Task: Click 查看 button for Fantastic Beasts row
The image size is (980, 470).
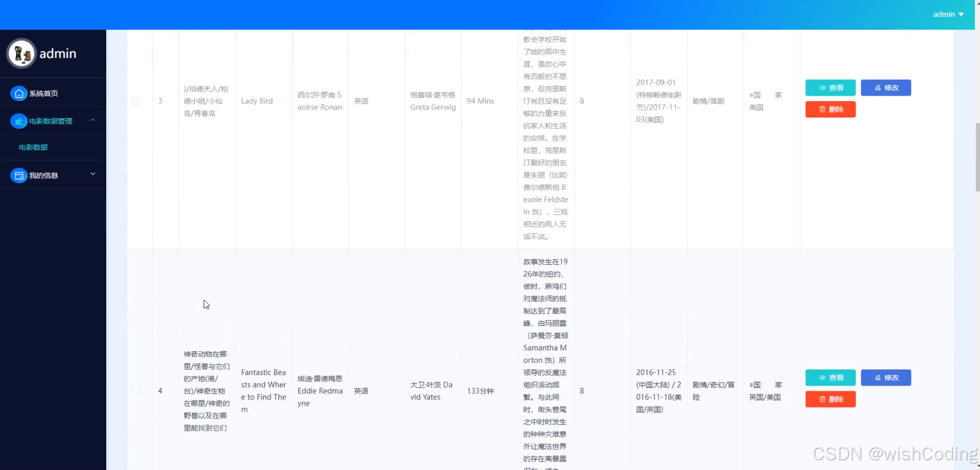Action: (830, 378)
